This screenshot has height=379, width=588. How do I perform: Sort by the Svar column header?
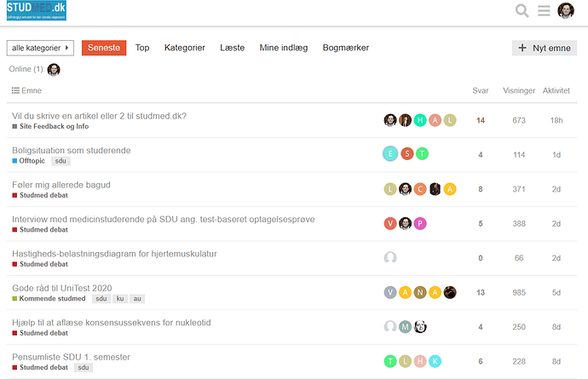point(481,91)
